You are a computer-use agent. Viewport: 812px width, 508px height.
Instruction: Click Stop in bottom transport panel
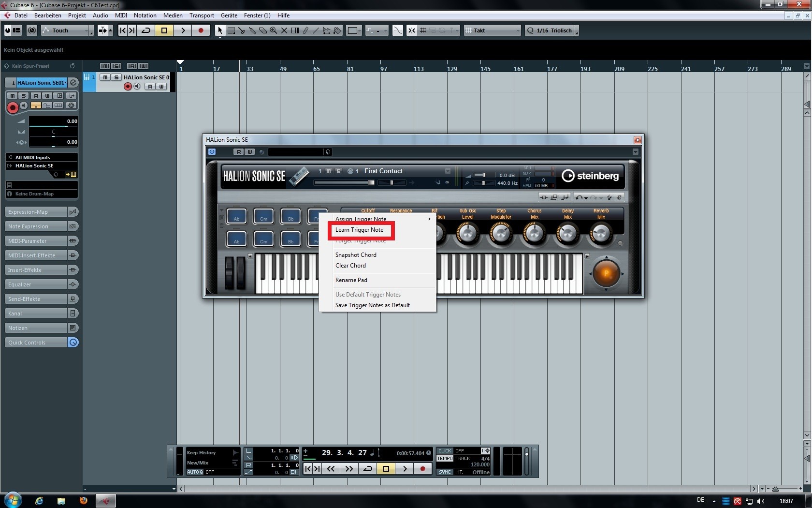click(x=386, y=468)
